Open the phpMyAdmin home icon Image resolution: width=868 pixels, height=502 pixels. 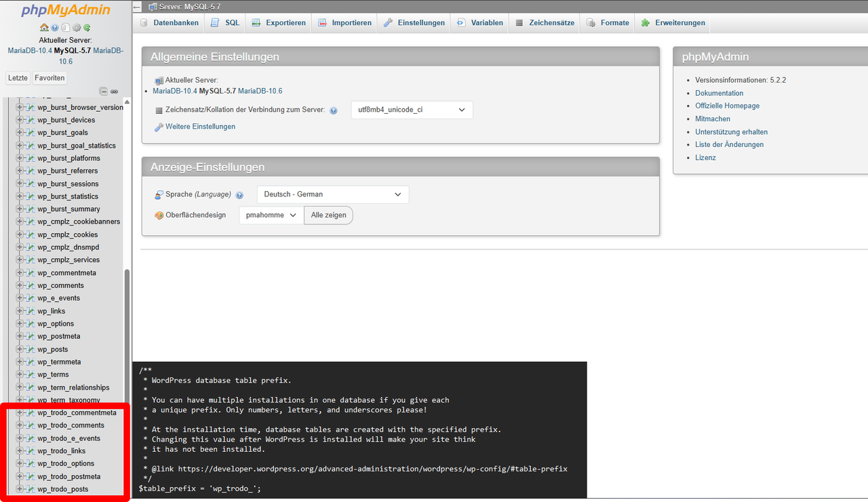tap(44, 28)
